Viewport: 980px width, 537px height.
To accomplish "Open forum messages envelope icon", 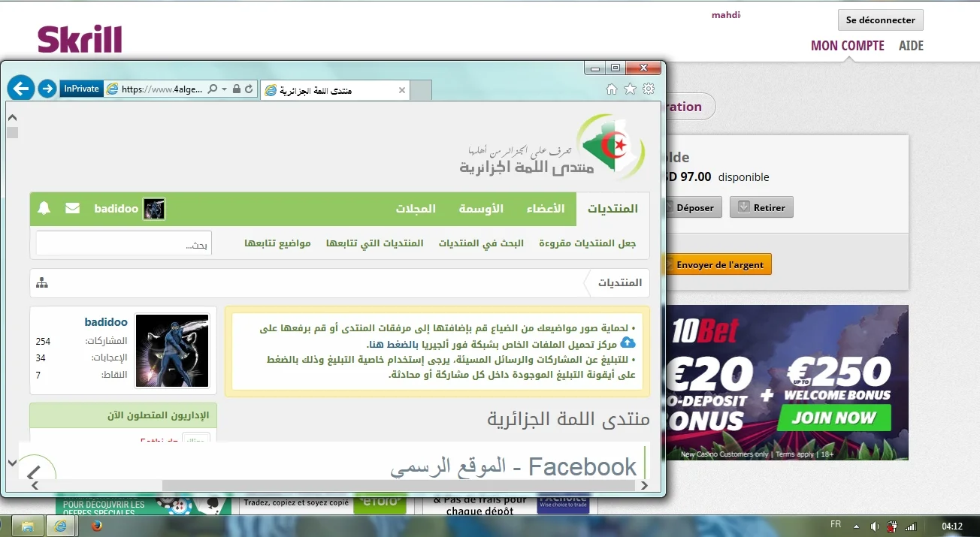I will click(x=72, y=208).
